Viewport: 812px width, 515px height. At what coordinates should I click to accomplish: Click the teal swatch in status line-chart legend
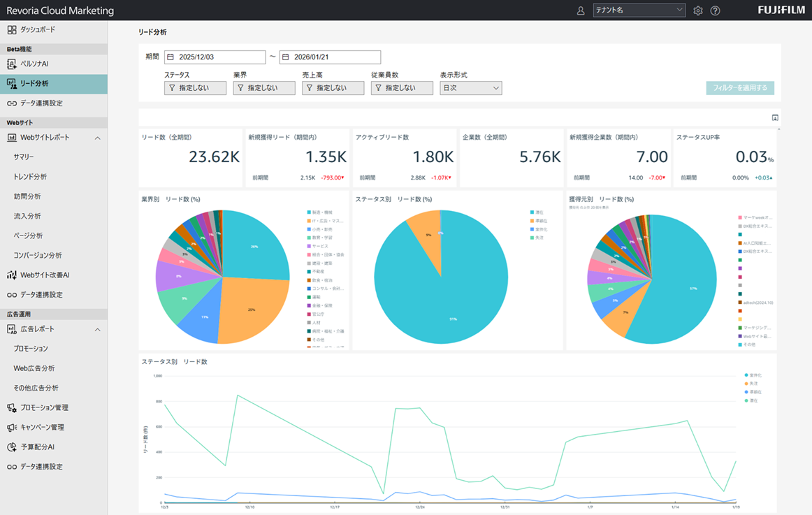pos(746,375)
